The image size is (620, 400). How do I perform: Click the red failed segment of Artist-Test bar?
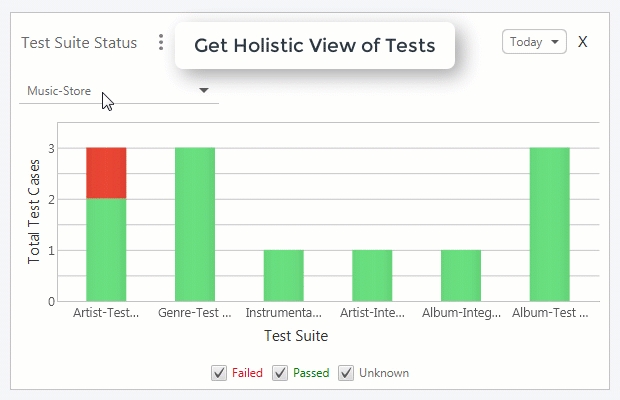106,173
